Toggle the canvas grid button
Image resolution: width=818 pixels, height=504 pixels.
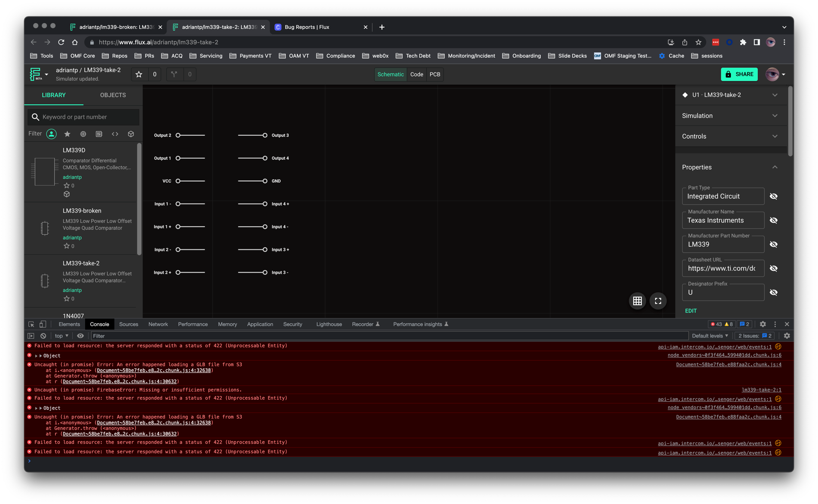(638, 301)
